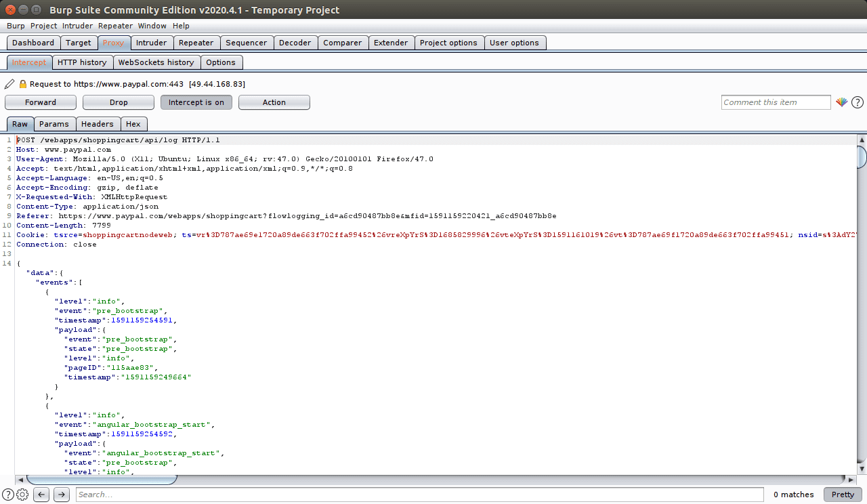
Task: Open the Repeater menu in the menu bar
Action: (115, 25)
